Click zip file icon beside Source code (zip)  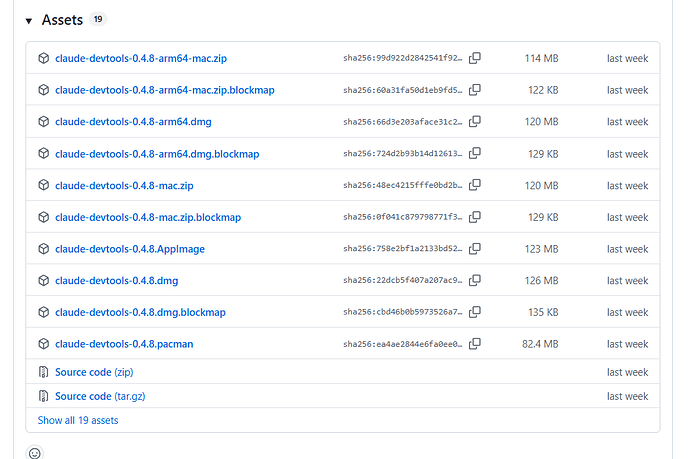tap(43, 372)
